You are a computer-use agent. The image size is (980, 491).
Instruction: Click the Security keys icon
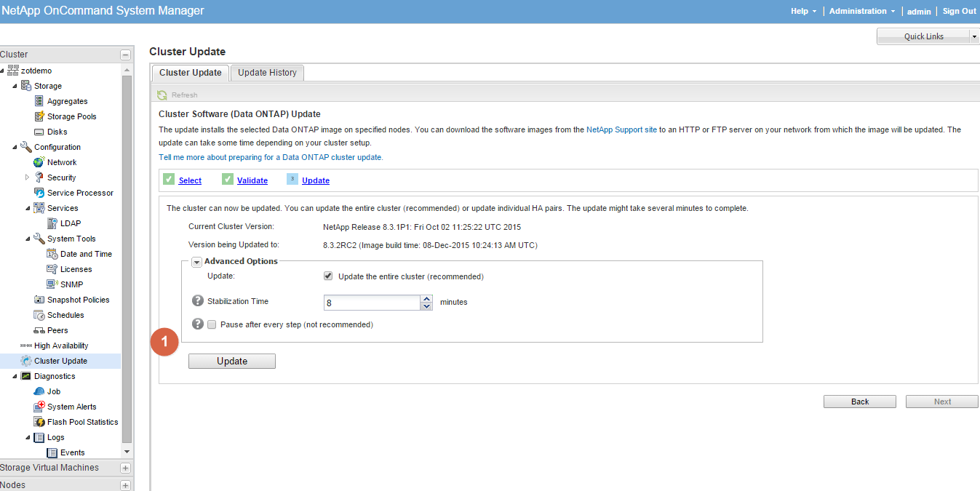39,177
